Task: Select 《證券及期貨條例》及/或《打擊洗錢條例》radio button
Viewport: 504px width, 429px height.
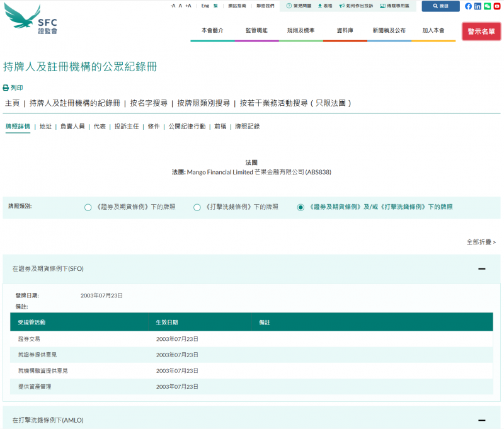Action: [301, 208]
